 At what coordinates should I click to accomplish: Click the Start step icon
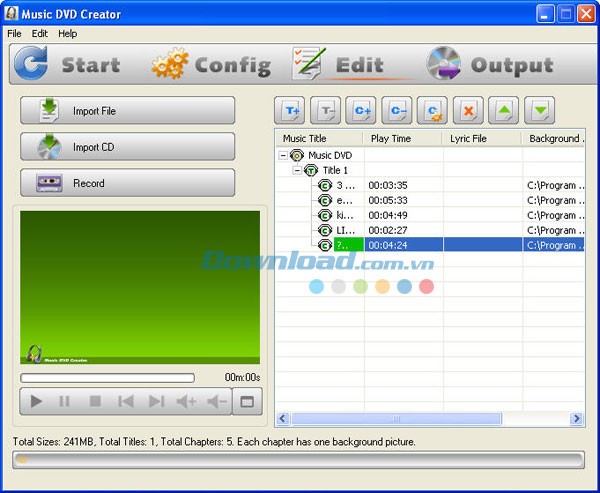pyautogui.click(x=31, y=63)
